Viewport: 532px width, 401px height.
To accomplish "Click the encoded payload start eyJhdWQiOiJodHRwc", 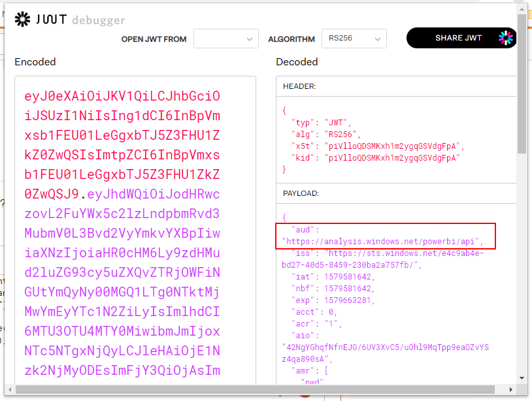I will tap(154, 194).
